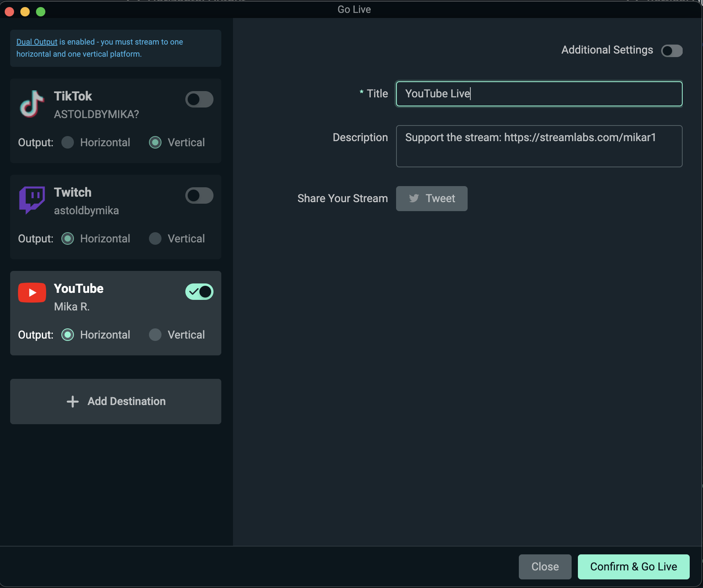Turn on Additional Settings switch

(672, 51)
